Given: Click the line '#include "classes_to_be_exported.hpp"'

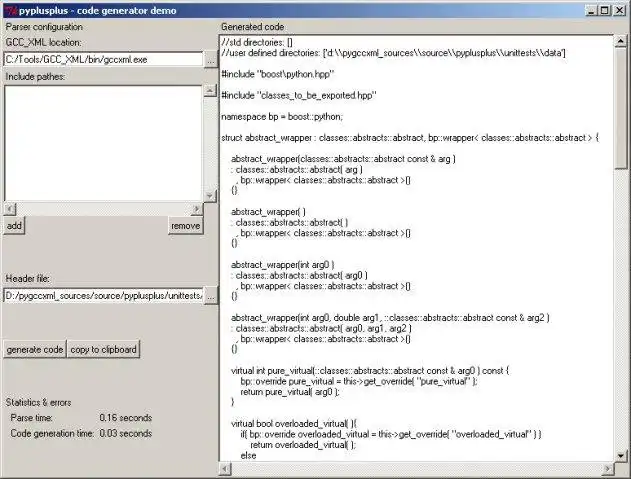Looking at the screenshot, I should (299, 95).
